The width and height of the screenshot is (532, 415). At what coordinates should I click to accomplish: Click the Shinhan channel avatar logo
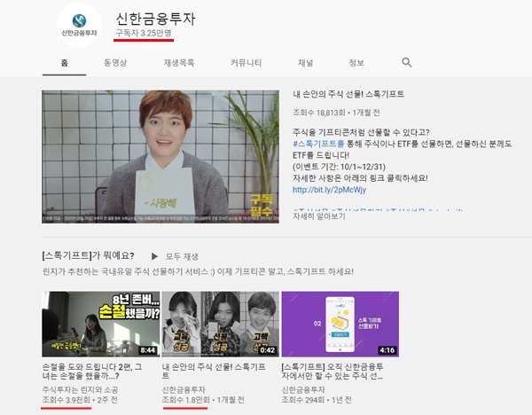[79, 25]
